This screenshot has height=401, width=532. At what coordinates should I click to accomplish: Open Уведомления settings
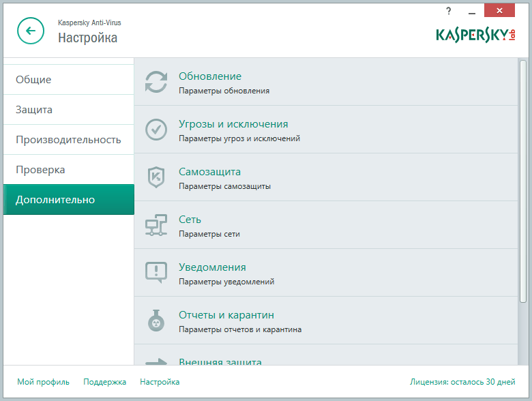212,267
